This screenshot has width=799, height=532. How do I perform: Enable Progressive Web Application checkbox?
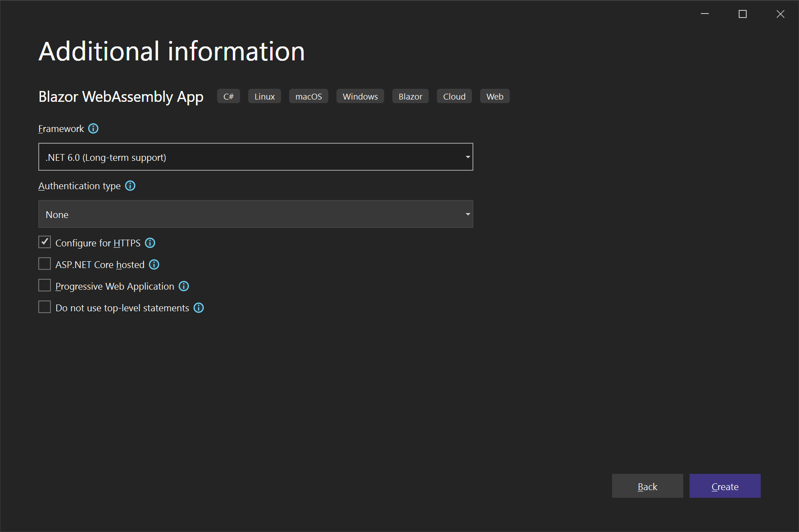click(45, 285)
